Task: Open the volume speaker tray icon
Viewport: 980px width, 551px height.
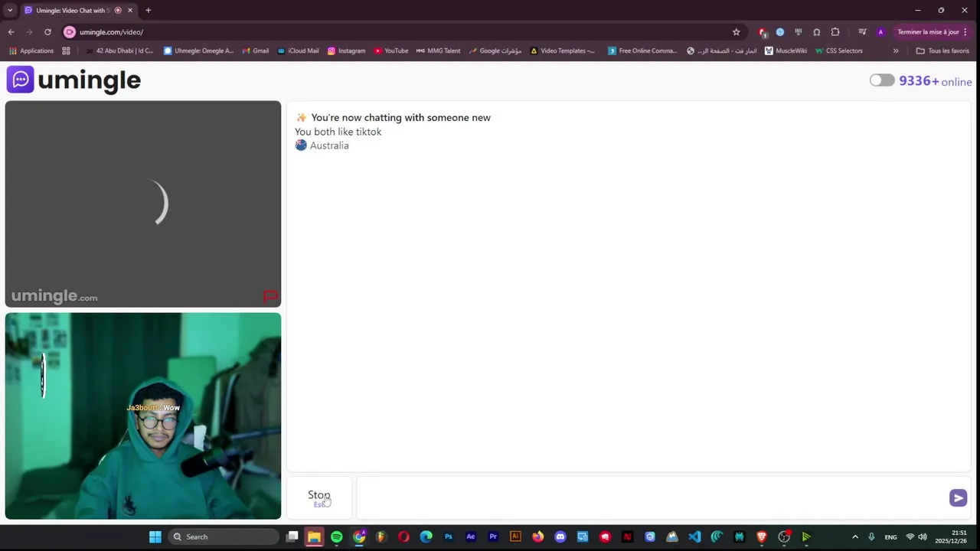Action: point(923,536)
